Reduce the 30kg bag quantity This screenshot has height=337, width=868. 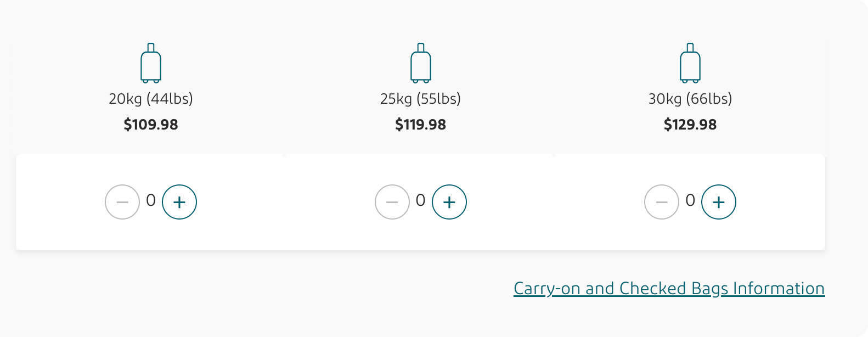coord(662,202)
